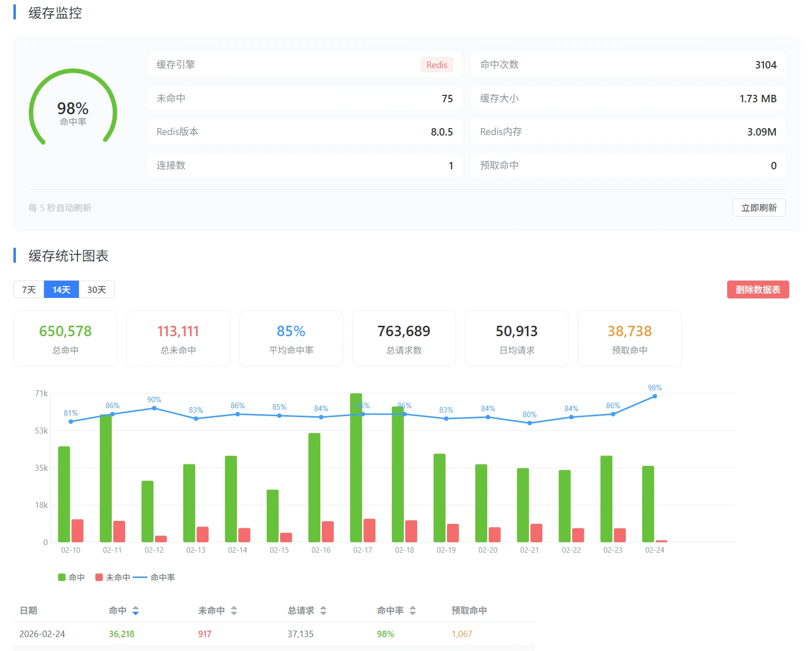Click the 98% point on the line
The height and width of the screenshot is (651, 812).
(x=655, y=396)
